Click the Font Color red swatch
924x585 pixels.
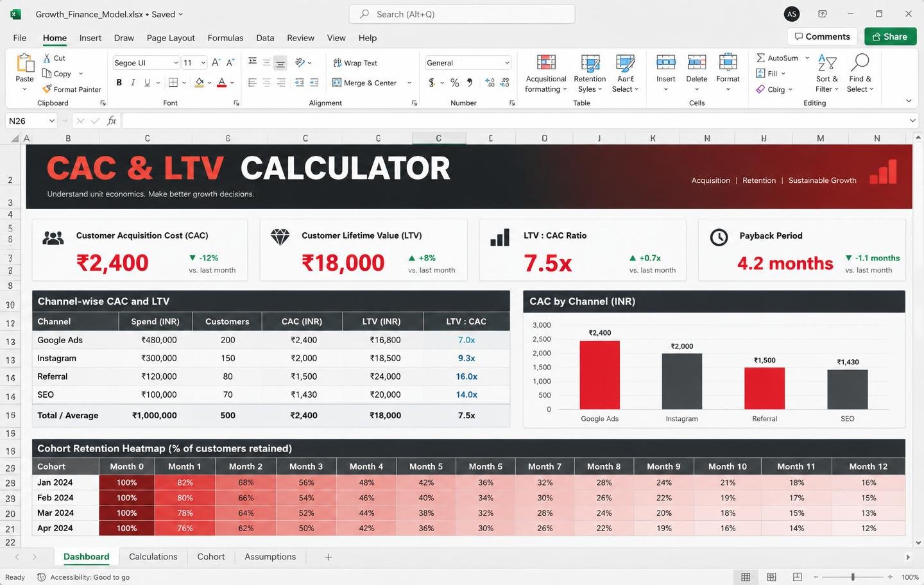click(221, 83)
